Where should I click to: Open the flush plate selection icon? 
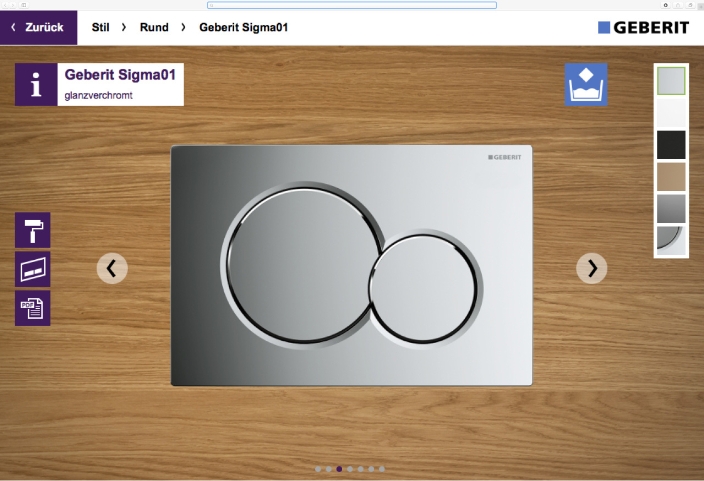click(x=33, y=269)
